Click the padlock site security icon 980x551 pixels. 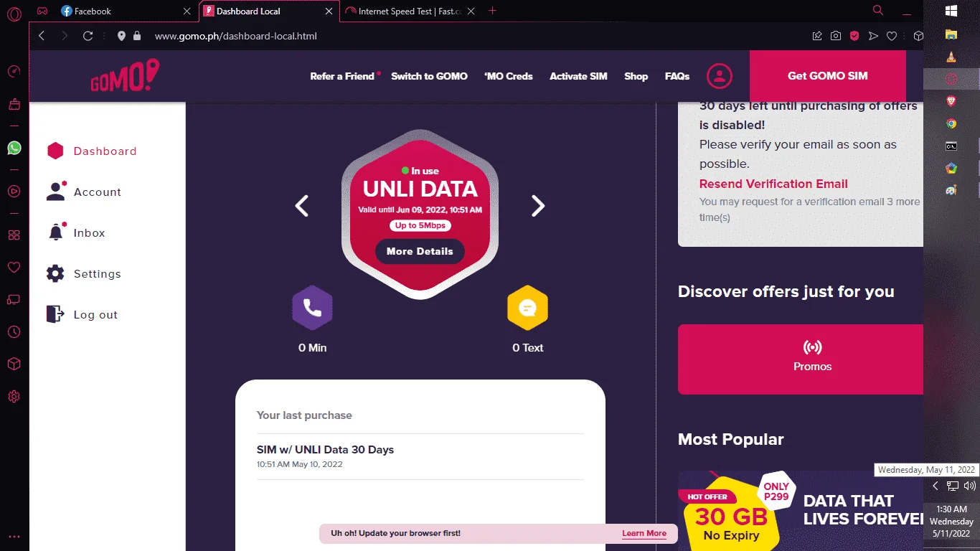tap(137, 36)
